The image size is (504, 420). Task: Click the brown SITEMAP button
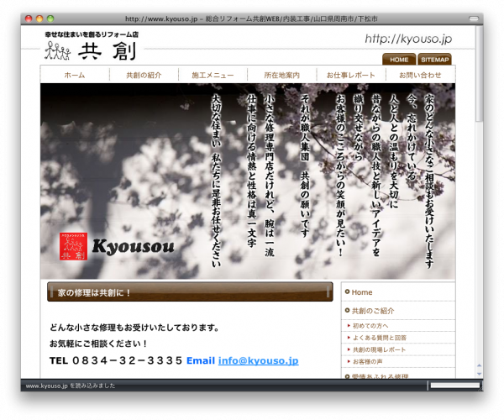click(434, 60)
